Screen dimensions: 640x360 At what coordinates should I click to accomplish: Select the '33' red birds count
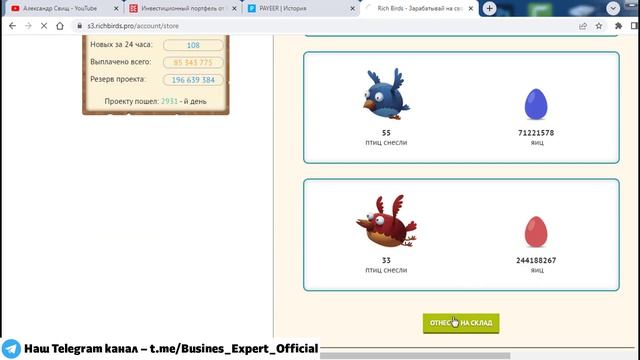pos(386,260)
